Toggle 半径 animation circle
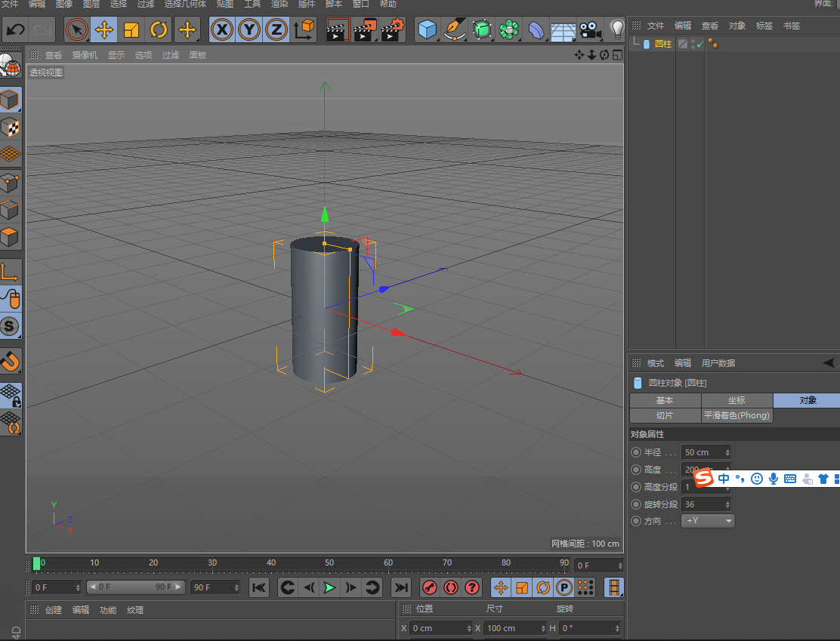Screen dimensions: 840x641 pyautogui.click(x=636, y=452)
